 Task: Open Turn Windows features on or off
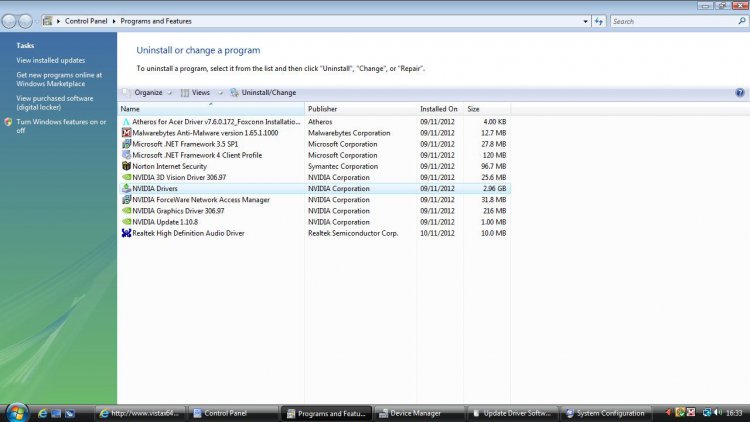(x=61, y=126)
